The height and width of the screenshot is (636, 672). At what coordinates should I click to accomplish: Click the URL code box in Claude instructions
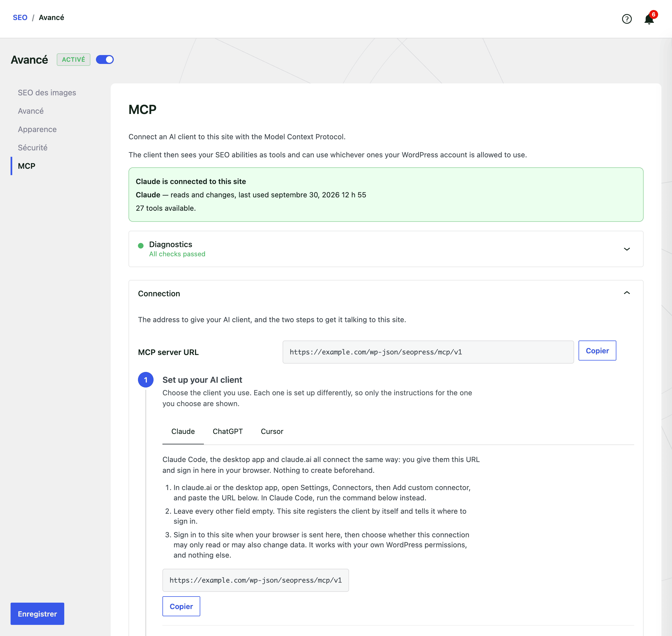point(255,580)
